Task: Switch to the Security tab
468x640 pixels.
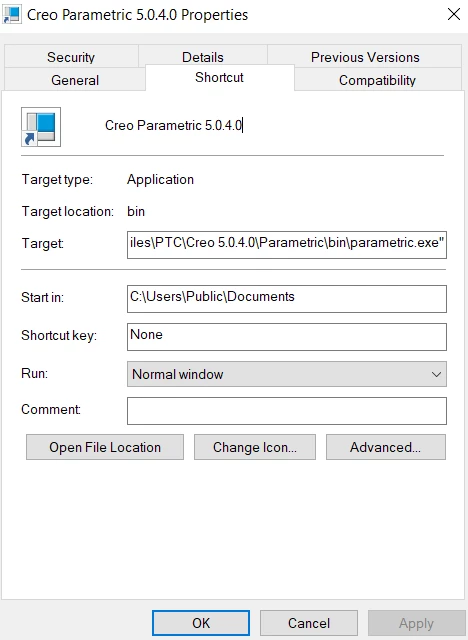Action: [x=71, y=57]
